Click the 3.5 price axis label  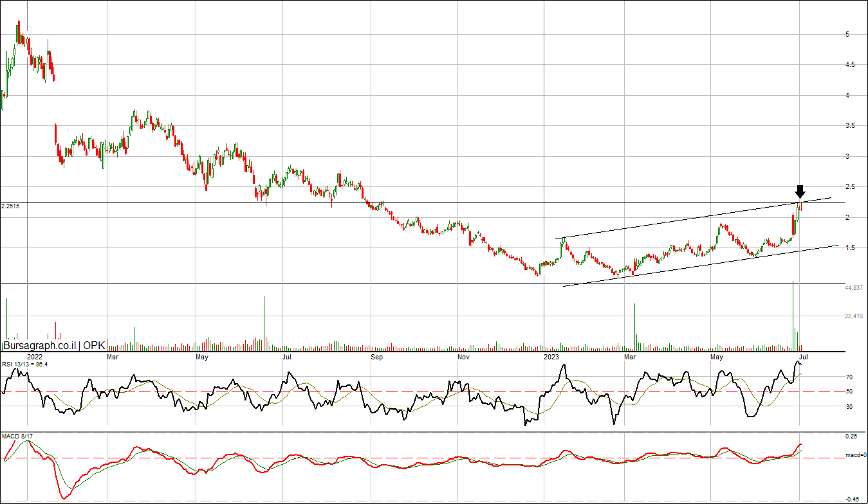[851, 126]
